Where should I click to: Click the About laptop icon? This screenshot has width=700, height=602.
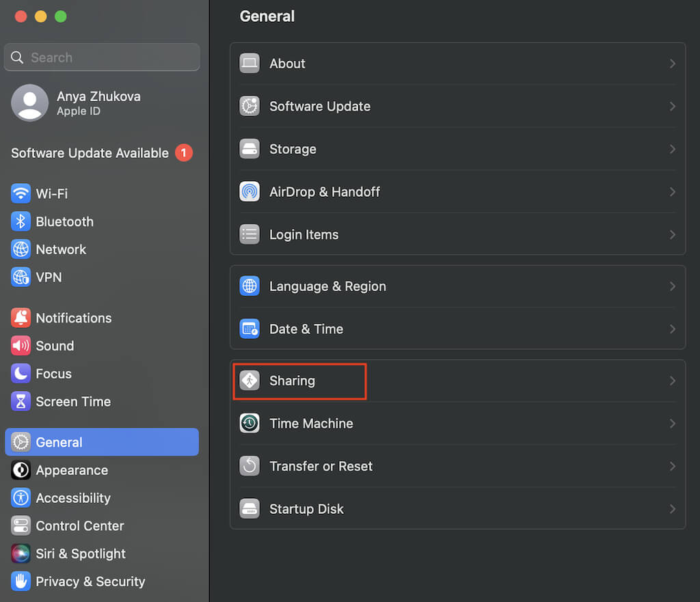250,64
